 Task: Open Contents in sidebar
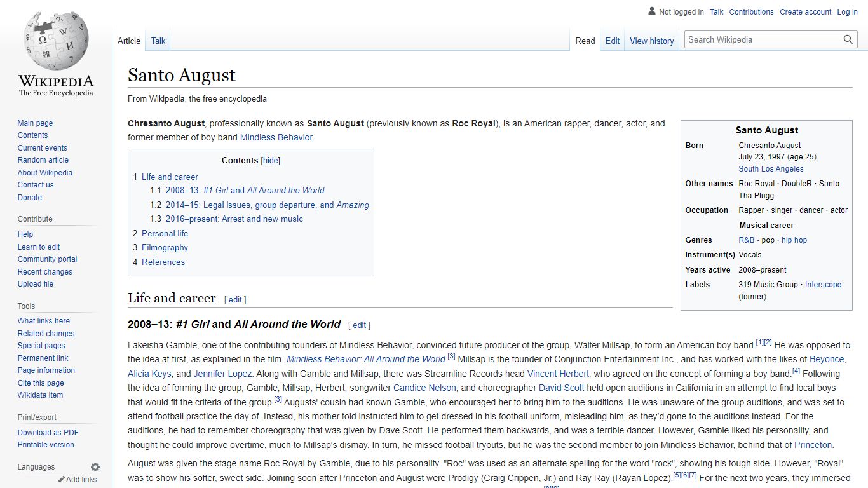(x=32, y=135)
